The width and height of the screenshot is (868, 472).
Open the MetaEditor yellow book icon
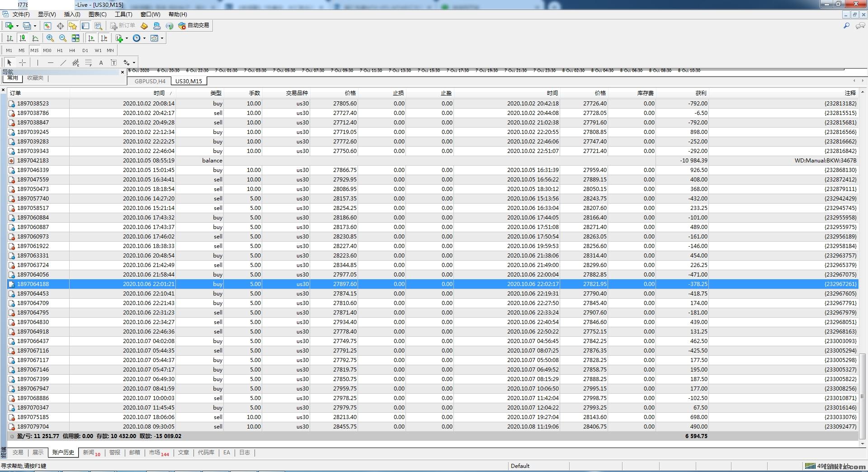tap(144, 26)
